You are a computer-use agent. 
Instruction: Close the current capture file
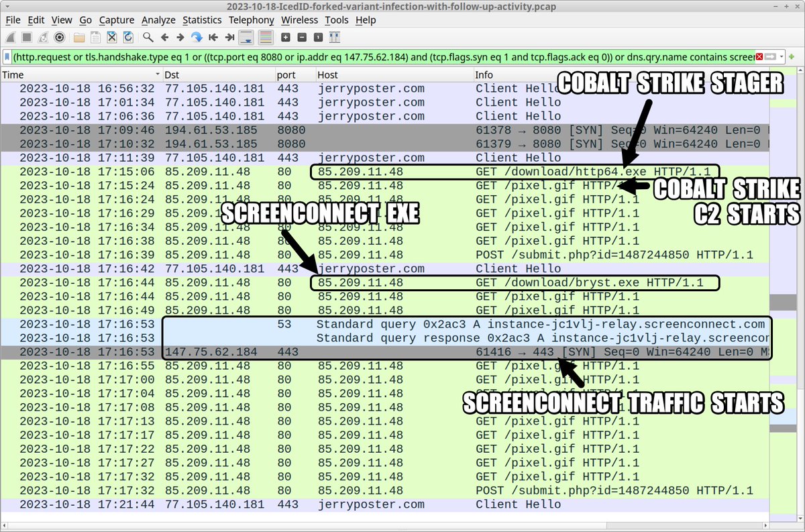tap(111, 38)
